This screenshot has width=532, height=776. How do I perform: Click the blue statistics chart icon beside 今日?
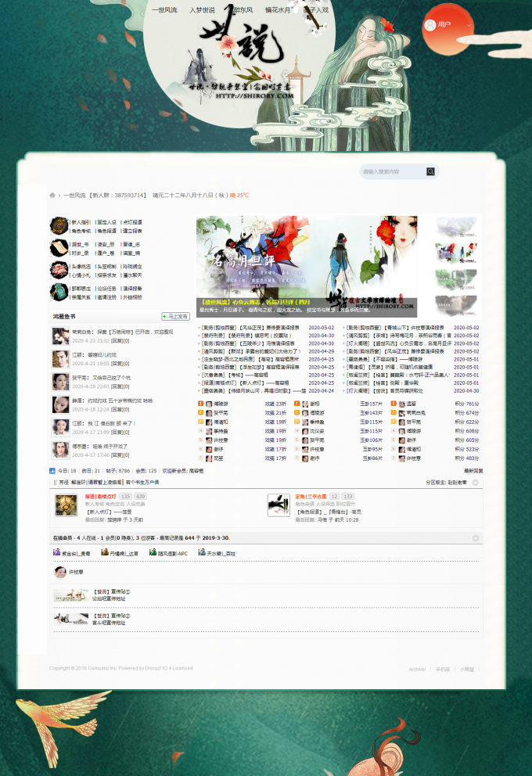click(52, 471)
